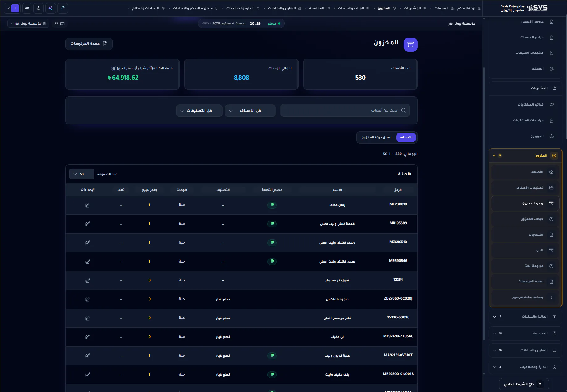
Task: Click the بحث عن أصناف search field
Action: pos(345,111)
